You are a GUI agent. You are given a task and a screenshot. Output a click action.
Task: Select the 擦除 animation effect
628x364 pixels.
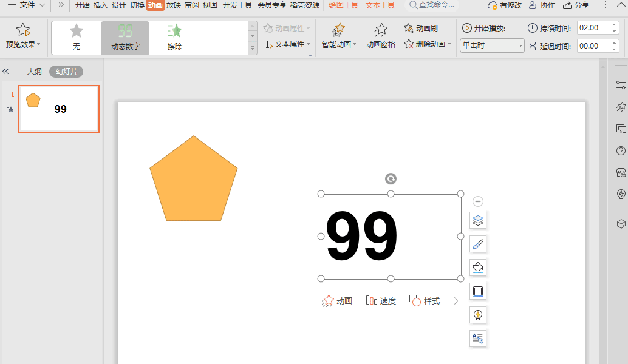(175, 37)
